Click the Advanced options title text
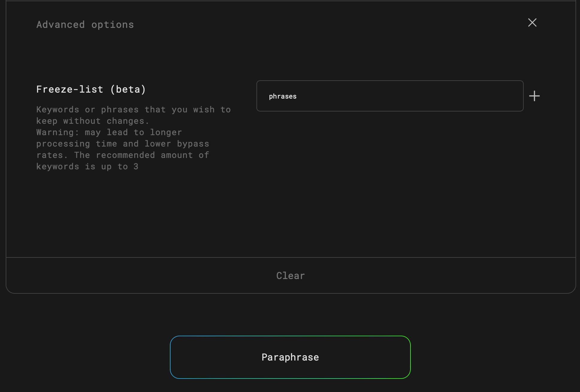Image resolution: width=580 pixels, height=392 pixels. [x=85, y=25]
